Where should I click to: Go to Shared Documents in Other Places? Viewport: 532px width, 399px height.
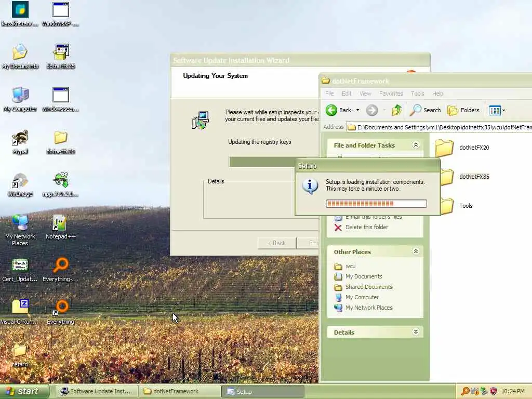(363, 287)
